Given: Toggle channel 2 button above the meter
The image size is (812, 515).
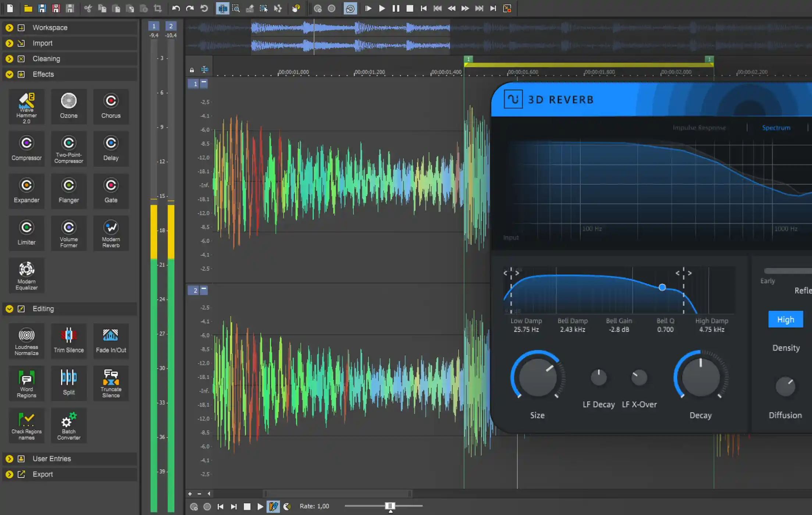Looking at the screenshot, I should pos(171,26).
